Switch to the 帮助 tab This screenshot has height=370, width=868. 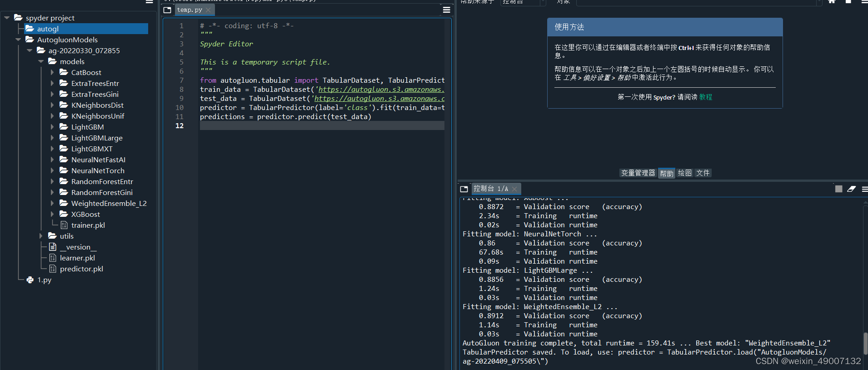[667, 173]
